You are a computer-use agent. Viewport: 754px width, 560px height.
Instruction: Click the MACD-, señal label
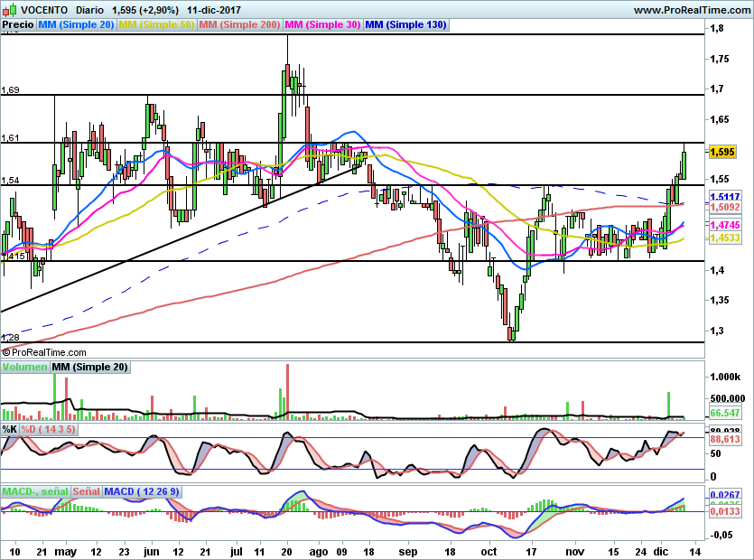click(35, 491)
